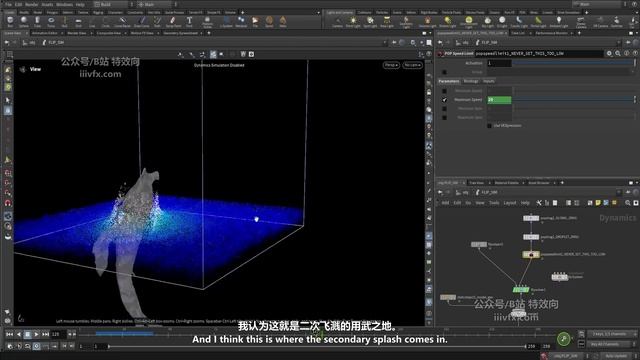The width and height of the screenshot is (640, 360).
Task: Open the Tree View network tab
Action: pos(476,183)
